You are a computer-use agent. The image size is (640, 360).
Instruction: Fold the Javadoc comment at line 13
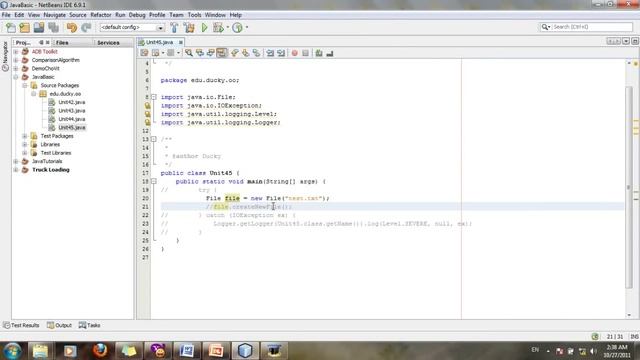(x=154, y=139)
